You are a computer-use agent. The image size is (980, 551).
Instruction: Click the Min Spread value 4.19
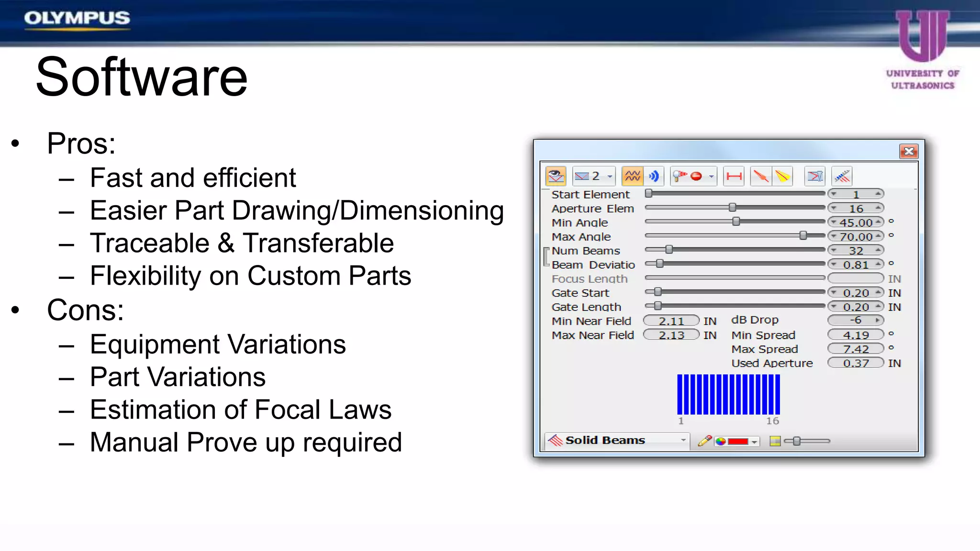tap(856, 334)
